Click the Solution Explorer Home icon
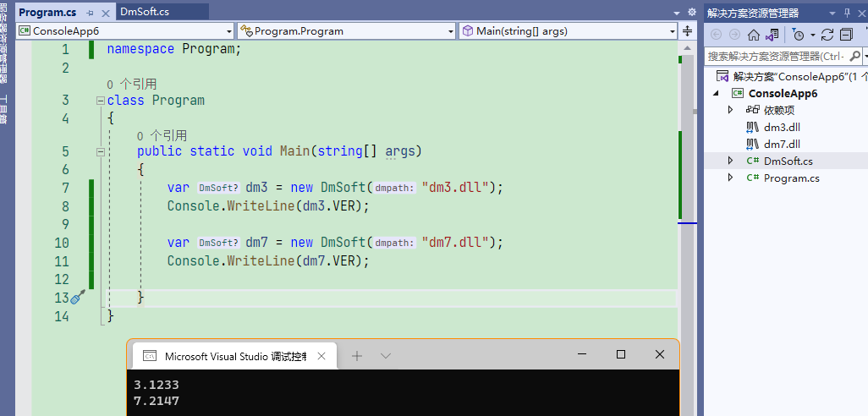The image size is (868, 416). (754, 35)
